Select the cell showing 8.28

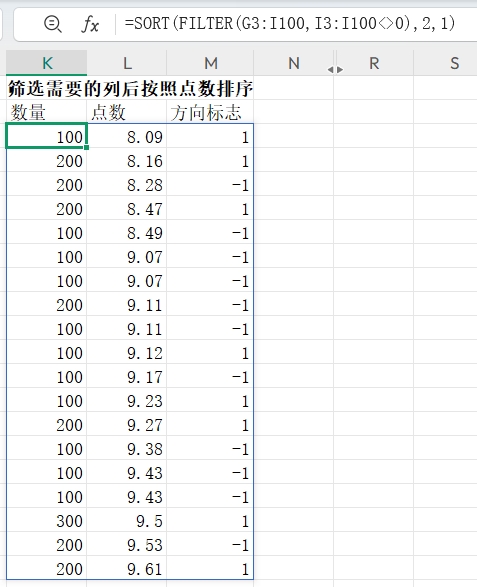[127, 185]
